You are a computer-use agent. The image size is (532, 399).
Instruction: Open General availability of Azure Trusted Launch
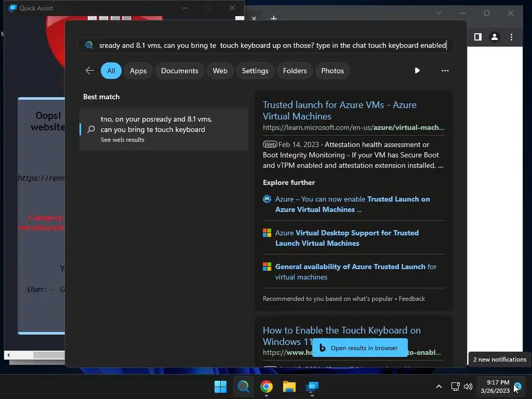tap(355, 272)
